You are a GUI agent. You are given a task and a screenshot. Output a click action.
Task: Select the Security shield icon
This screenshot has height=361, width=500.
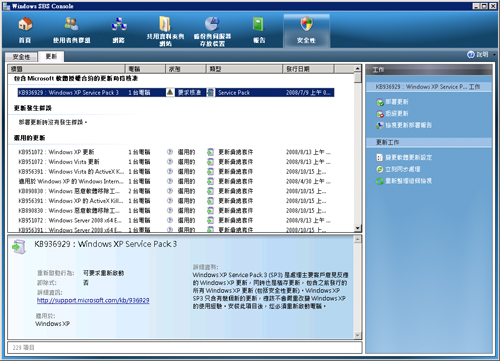306,24
